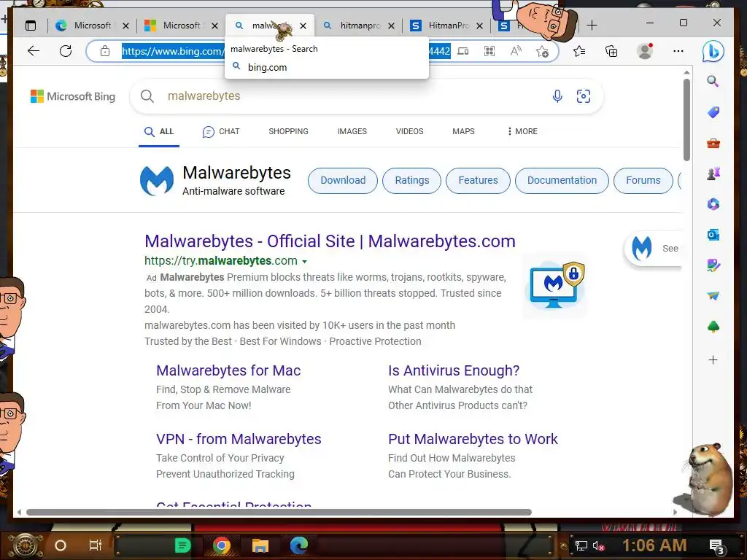Open the Collections panel
This screenshot has height=560, width=747.
pos(611,51)
